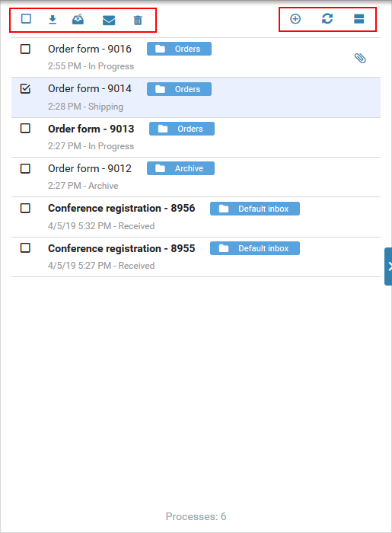Image resolution: width=392 pixels, height=533 pixels.
Task: Click the Orders folder tag on 9016
Action: click(x=179, y=49)
